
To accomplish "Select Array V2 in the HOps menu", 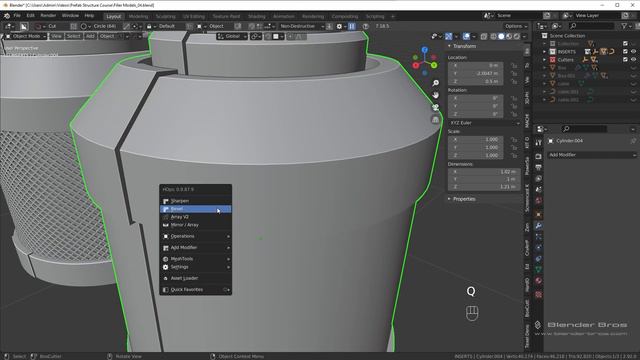I will [196, 217].
